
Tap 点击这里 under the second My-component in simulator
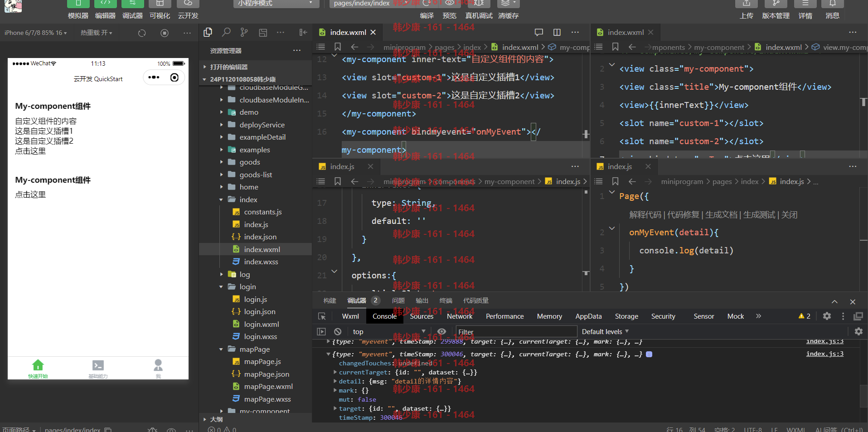click(x=30, y=194)
